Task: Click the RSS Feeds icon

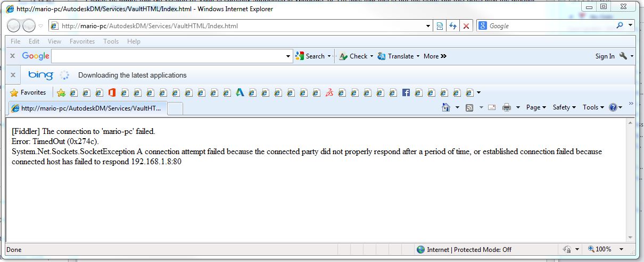Action: [469, 107]
